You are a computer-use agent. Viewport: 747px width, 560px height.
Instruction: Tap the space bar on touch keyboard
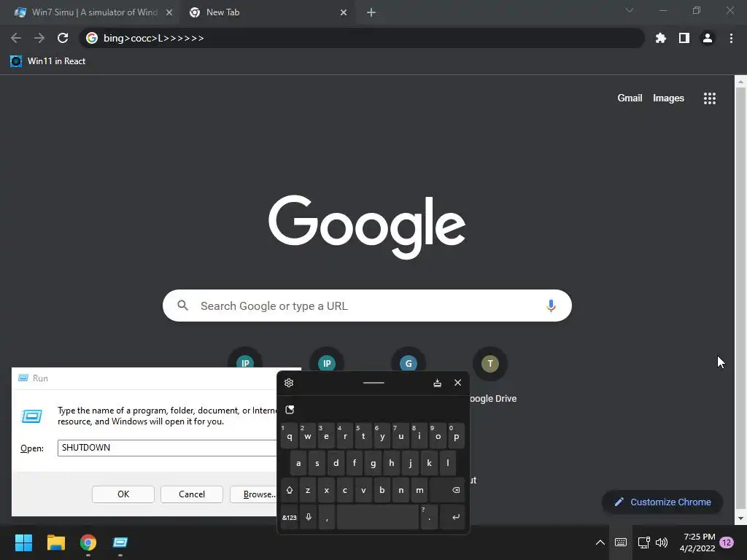click(x=377, y=517)
